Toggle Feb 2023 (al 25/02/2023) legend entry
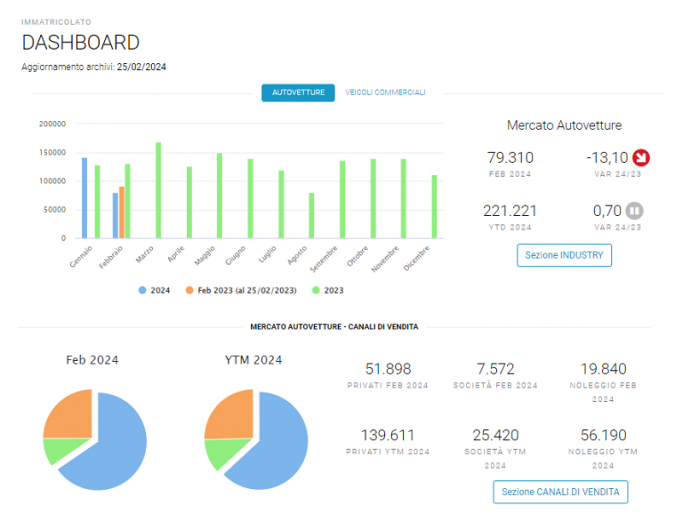Screen dimensions: 683x512 pyautogui.click(x=241, y=290)
